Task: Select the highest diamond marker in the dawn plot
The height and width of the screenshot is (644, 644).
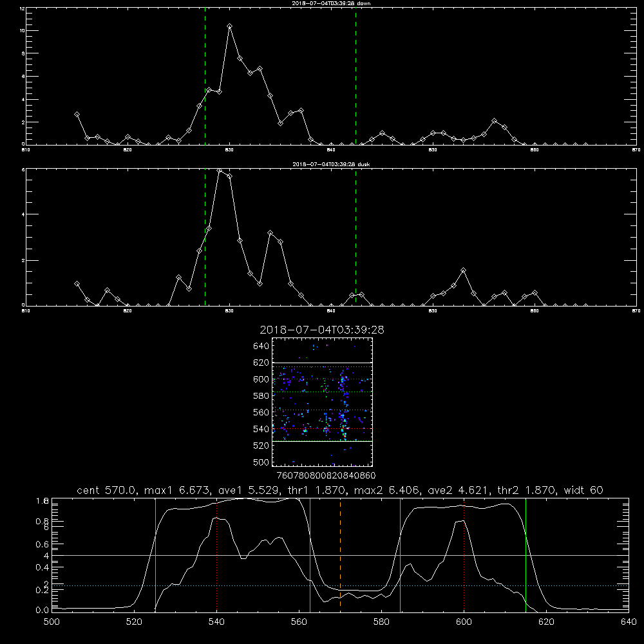Action: [230, 26]
